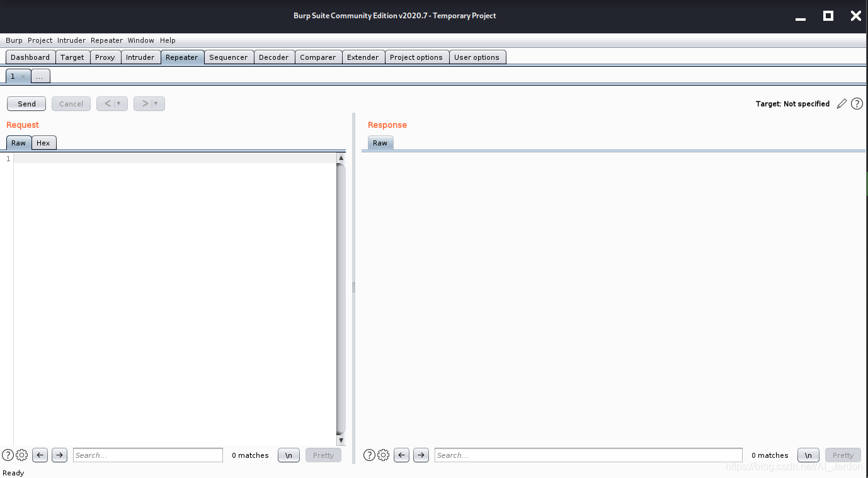Open Request panel help icon
This screenshot has width=868, height=478.
pos(8,455)
